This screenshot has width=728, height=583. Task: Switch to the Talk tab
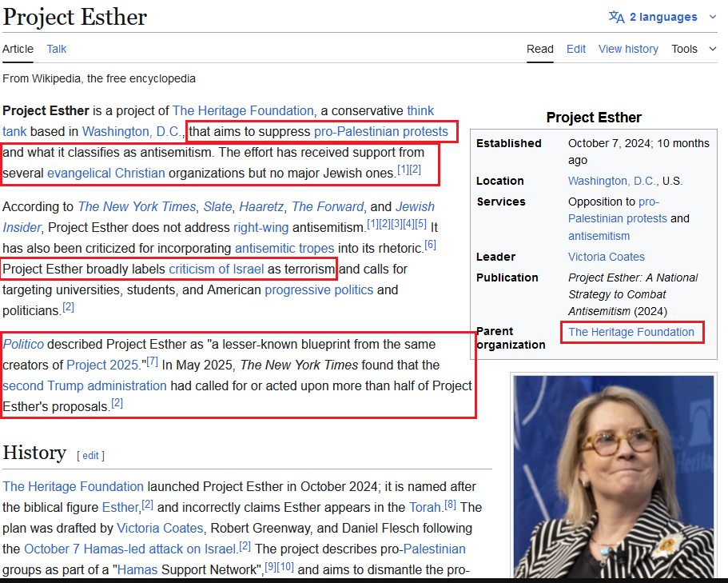(x=56, y=49)
